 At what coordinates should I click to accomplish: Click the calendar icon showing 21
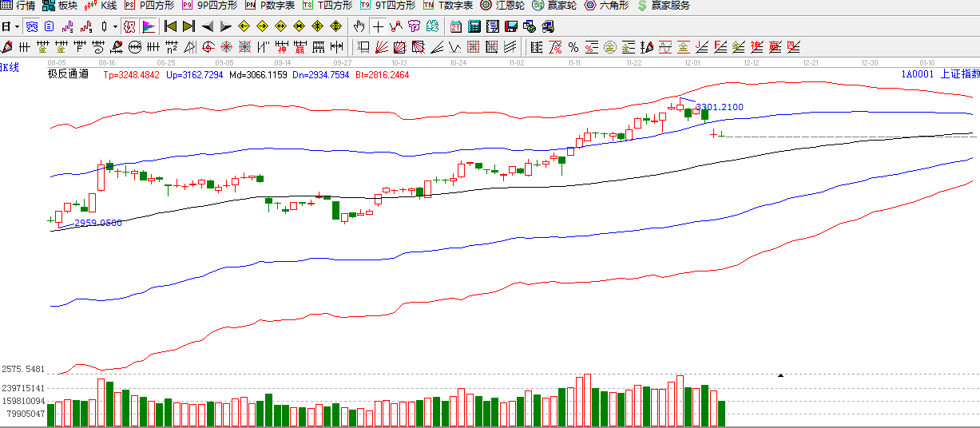click(x=456, y=26)
